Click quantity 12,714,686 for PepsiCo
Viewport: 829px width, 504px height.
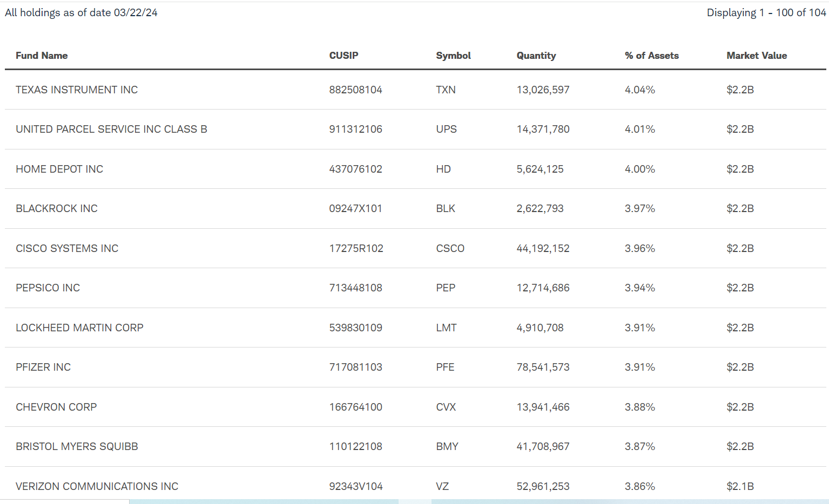(x=543, y=288)
